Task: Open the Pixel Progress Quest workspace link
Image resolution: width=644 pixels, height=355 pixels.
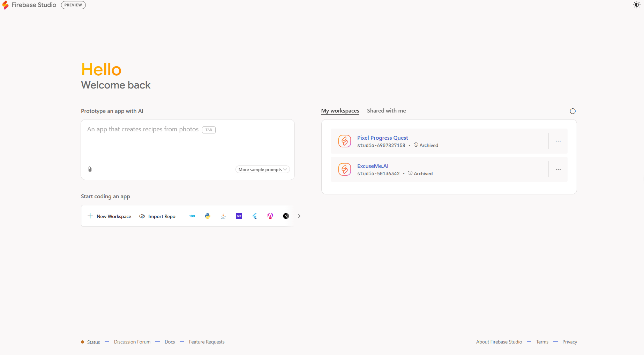Action: point(382,138)
